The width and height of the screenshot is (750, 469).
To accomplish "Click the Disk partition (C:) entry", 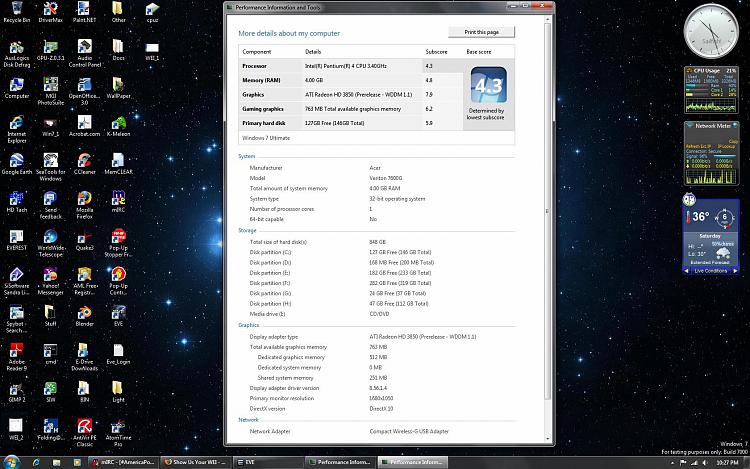I will click(270, 252).
